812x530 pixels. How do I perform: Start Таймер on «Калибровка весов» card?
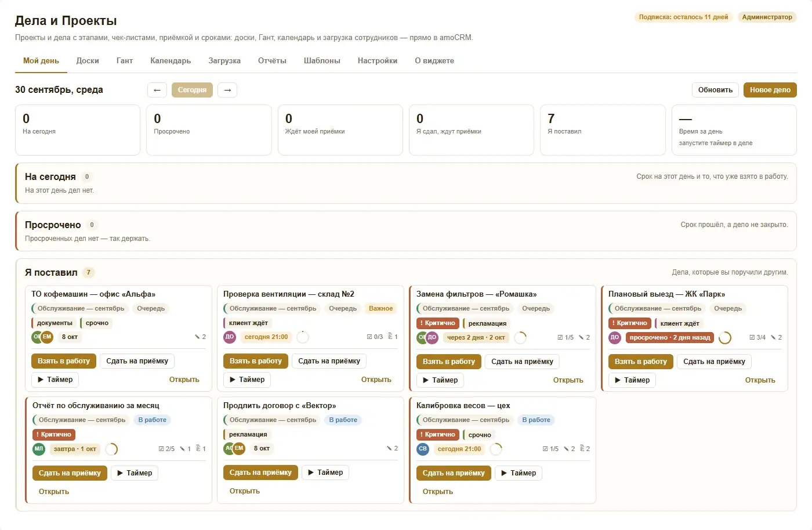click(x=519, y=473)
